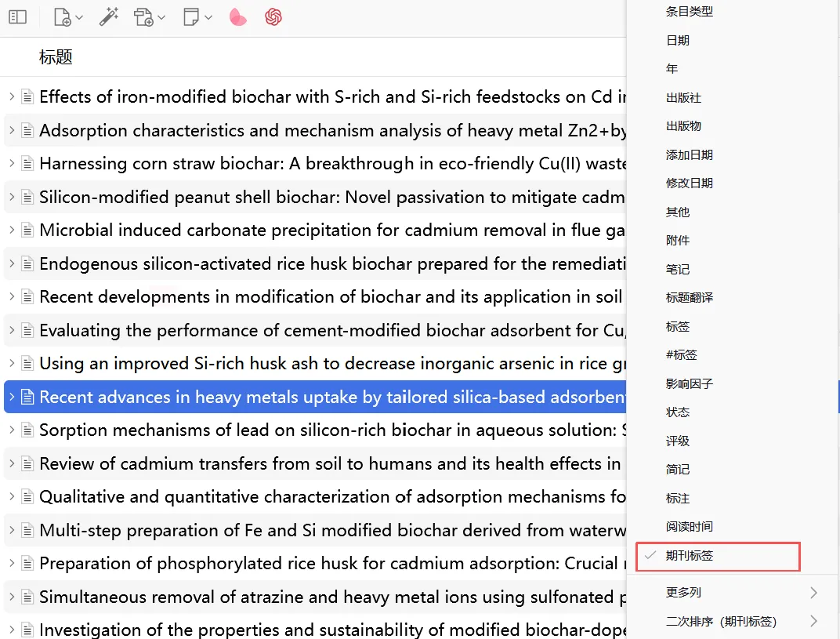Select 'Using an improved Si-rich husk ash' row
This screenshot has width=840, height=639.
(x=315, y=364)
